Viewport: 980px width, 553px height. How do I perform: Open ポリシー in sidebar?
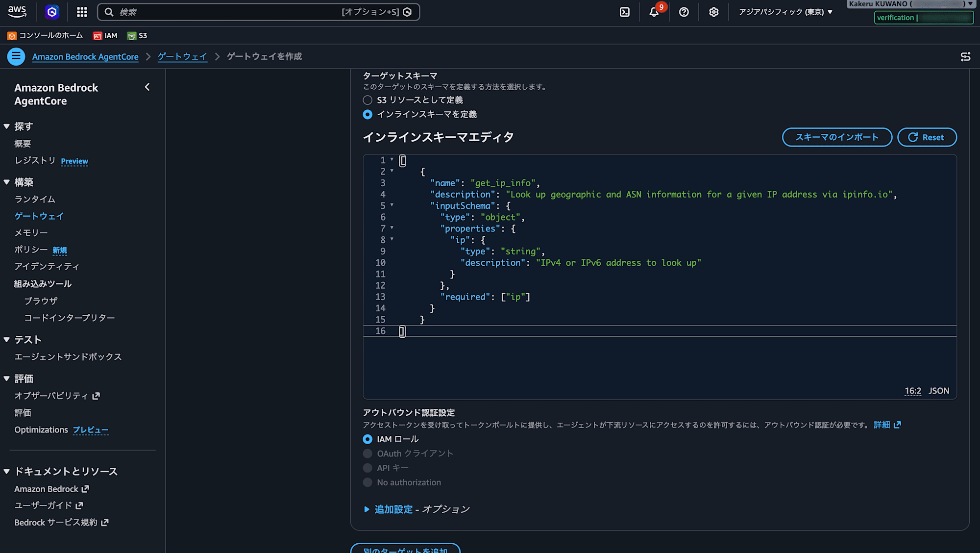(31, 250)
